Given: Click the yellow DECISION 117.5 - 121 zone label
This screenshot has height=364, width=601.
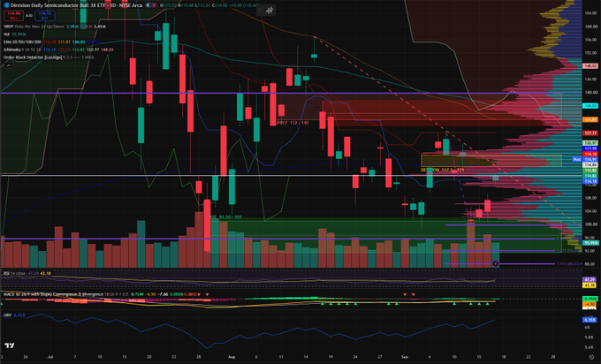Looking at the screenshot, I should click(443, 170).
